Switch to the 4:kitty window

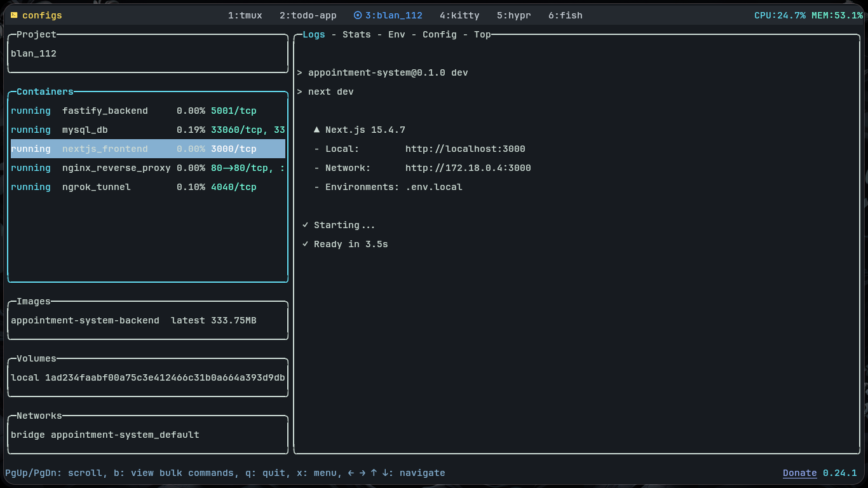click(459, 15)
